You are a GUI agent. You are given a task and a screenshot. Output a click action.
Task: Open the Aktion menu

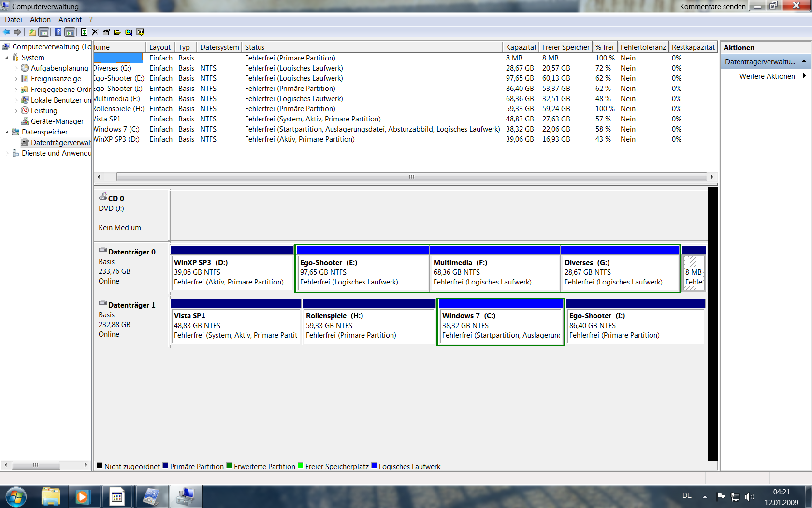coord(40,20)
